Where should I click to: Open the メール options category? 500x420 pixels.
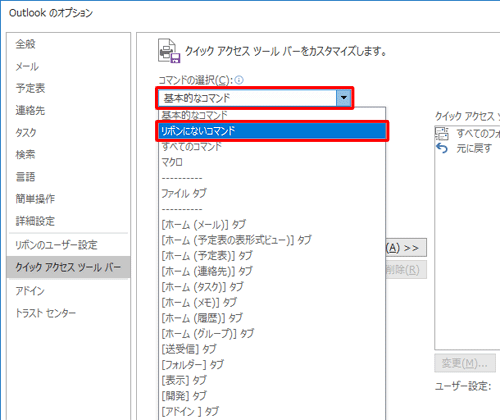68,66
